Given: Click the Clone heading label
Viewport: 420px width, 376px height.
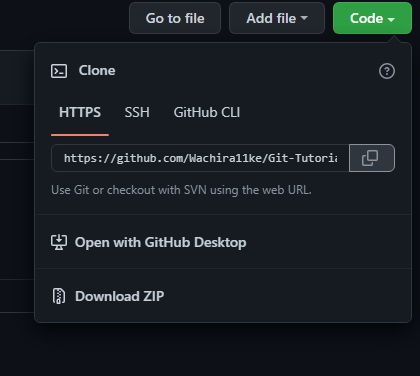Looking at the screenshot, I should [x=97, y=71].
